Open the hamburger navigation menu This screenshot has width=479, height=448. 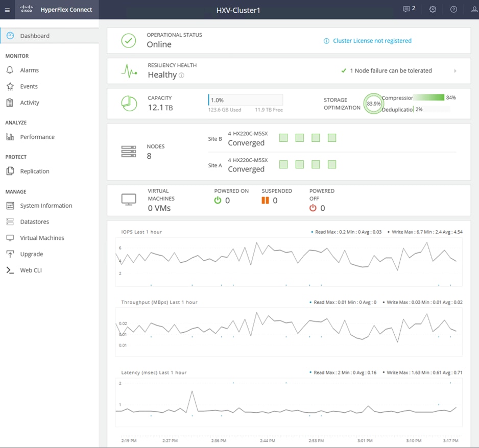pos(7,10)
